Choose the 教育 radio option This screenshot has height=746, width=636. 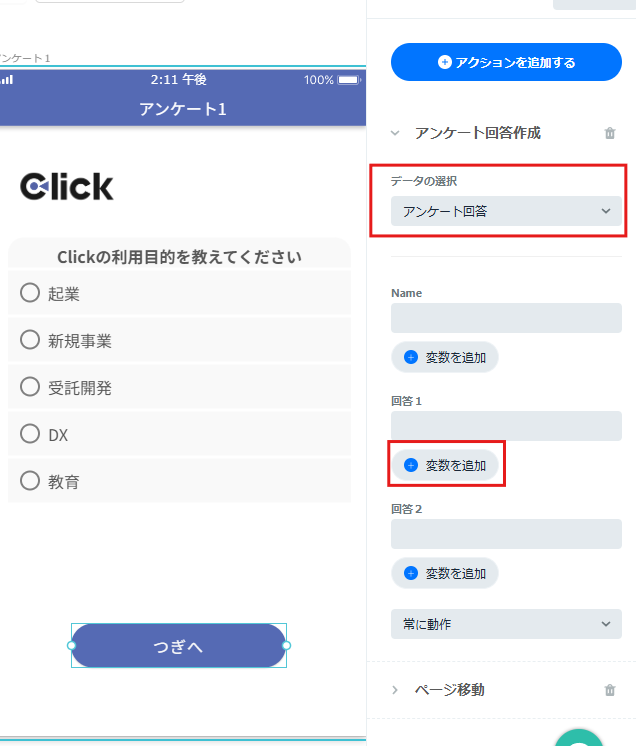[29, 481]
